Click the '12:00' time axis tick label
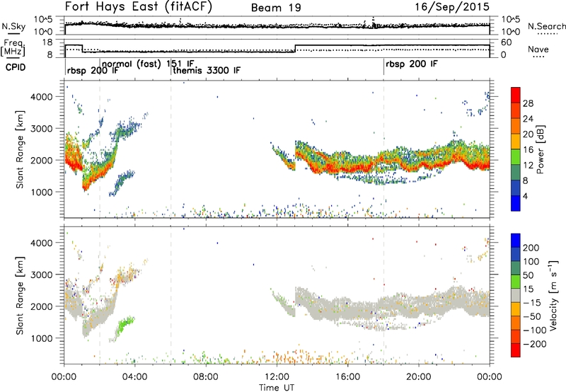Image resolution: width=566 pixels, height=392 pixels. 277,376
